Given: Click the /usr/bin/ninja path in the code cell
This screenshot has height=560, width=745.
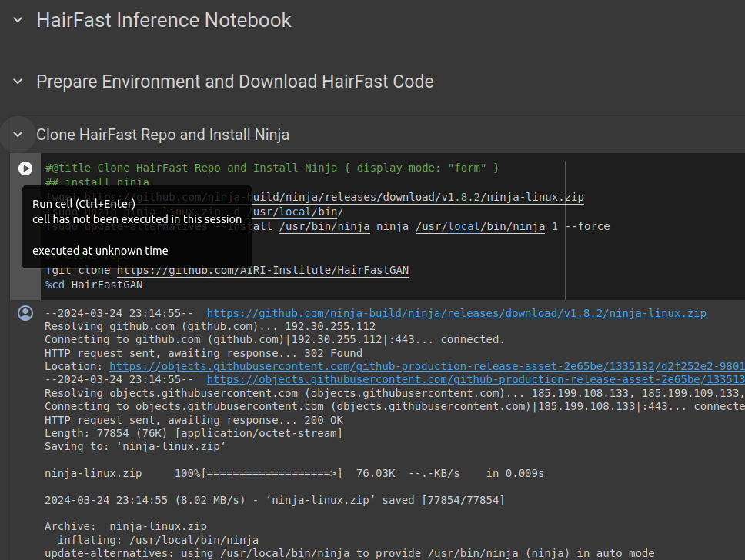Looking at the screenshot, I should click(324, 226).
